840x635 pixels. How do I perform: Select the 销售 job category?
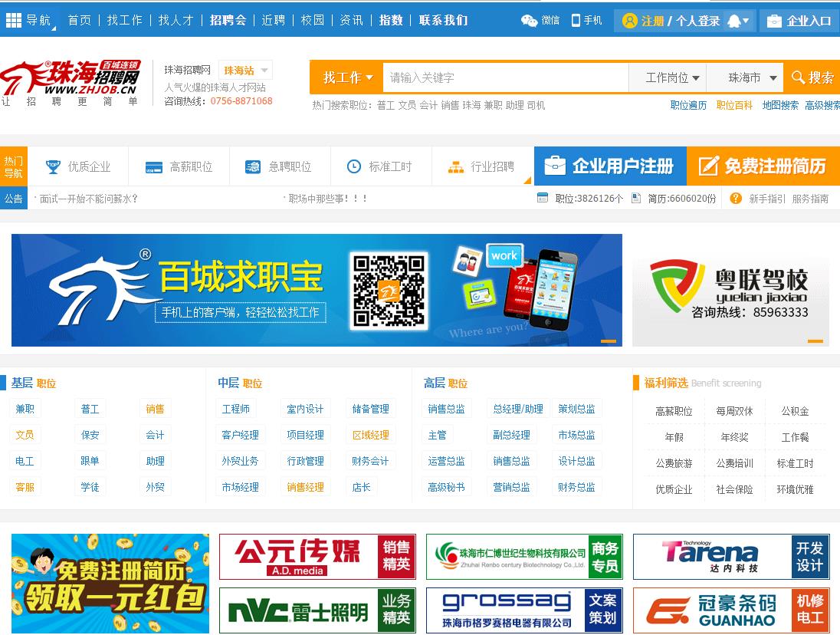pyautogui.click(x=155, y=409)
